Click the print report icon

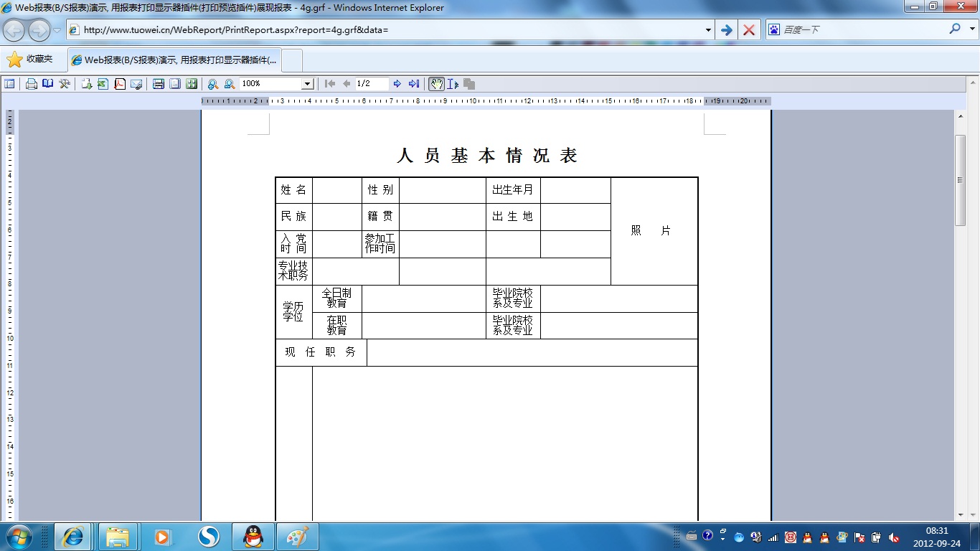point(32,84)
